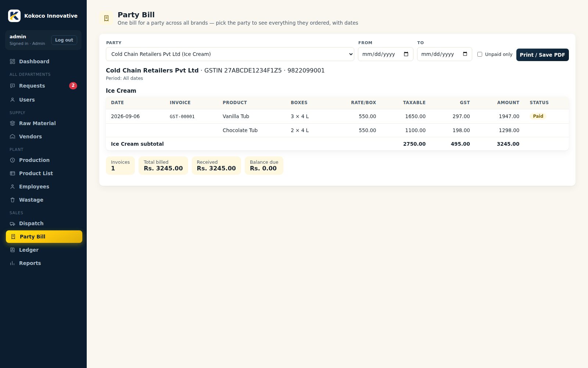588x368 pixels.
Task: Click the Party Bill page header icon
Action: tap(106, 18)
